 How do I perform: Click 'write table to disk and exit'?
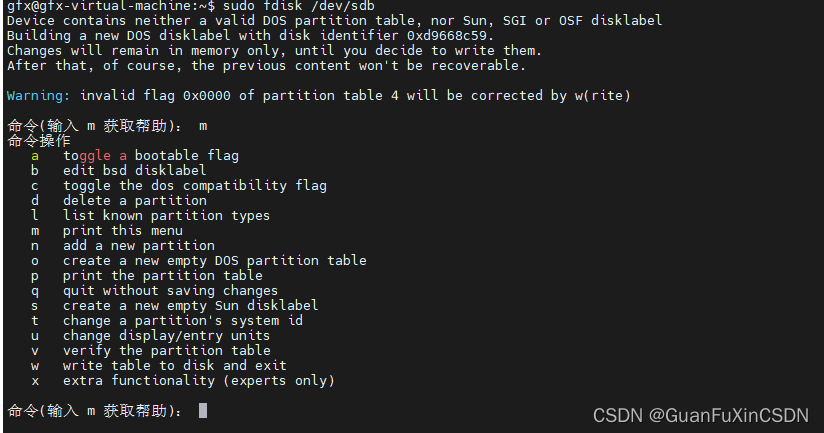tap(174, 365)
